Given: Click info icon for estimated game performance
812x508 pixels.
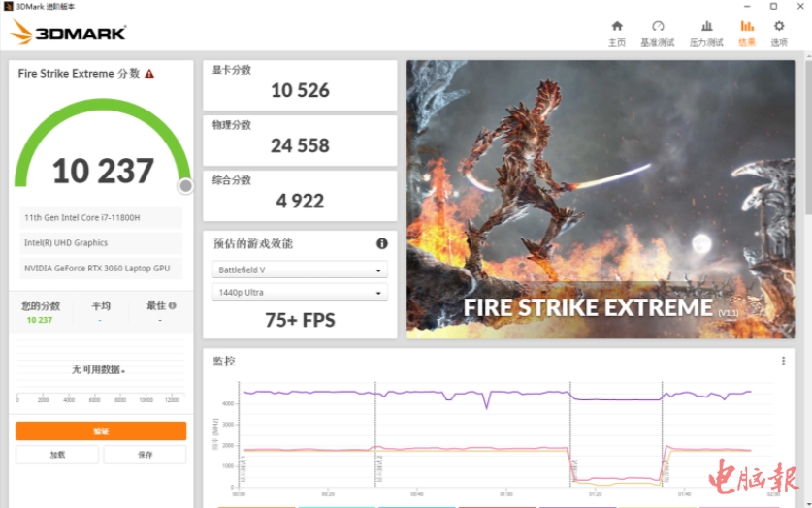Looking at the screenshot, I should (x=382, y=243).
